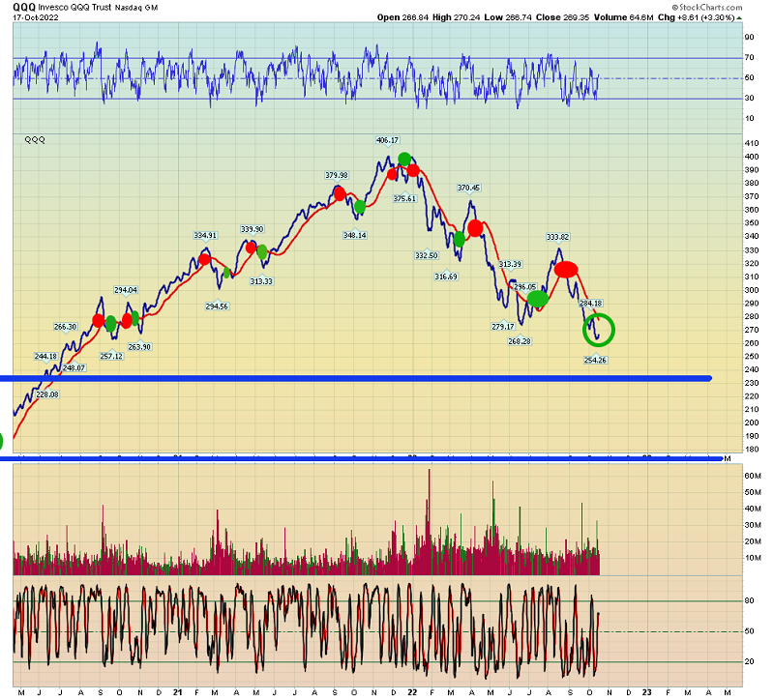774x700 pixels.
Task: Click the 180 tick on the price axis
Action: click(752, 450)
